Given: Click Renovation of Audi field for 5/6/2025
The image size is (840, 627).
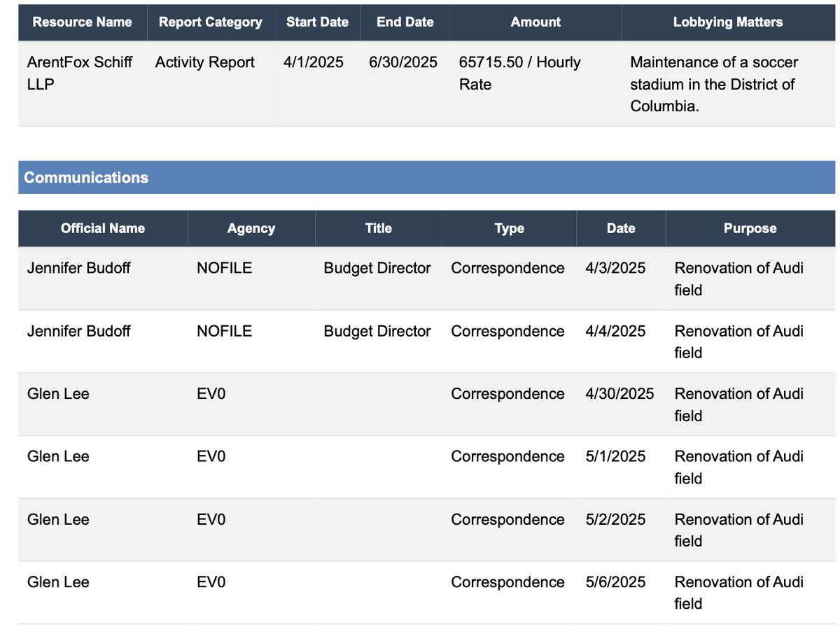Looking at the screenshot, I should (738, 593).
